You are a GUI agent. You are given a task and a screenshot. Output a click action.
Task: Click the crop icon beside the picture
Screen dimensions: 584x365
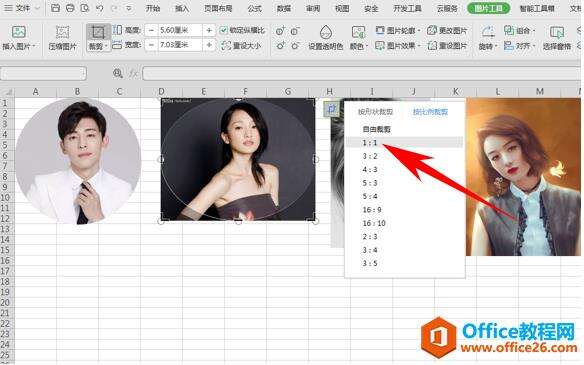[331, 109]
